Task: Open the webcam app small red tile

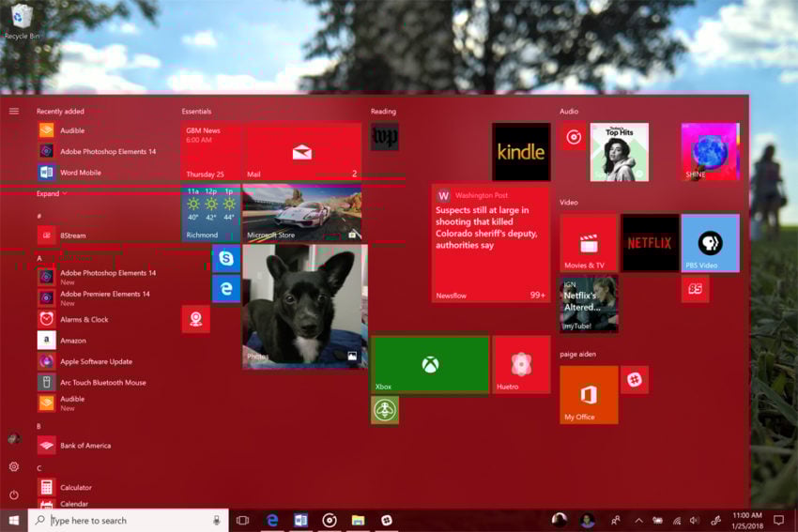Action: [x=196, y=319]
